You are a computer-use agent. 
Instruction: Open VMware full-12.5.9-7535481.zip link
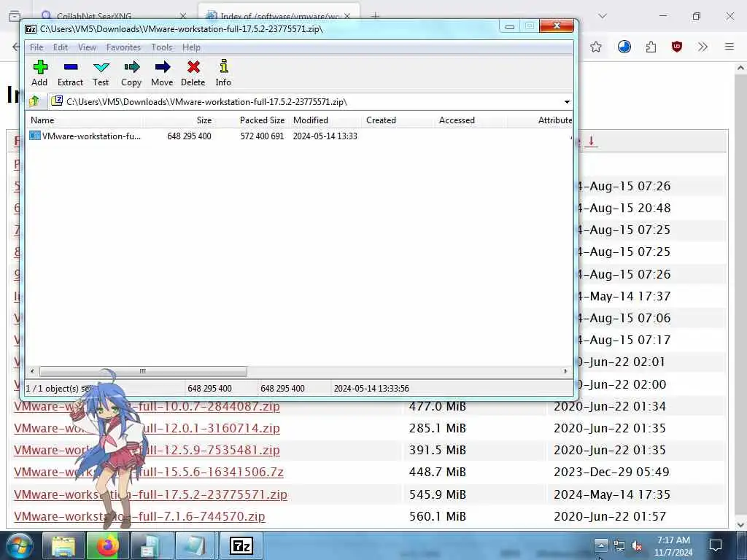[x=147, y=450]
